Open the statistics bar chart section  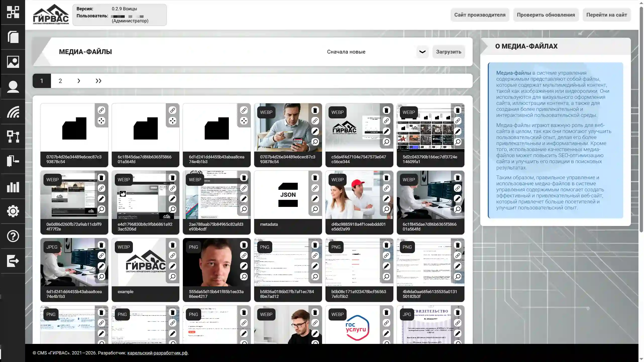[13, 187]
